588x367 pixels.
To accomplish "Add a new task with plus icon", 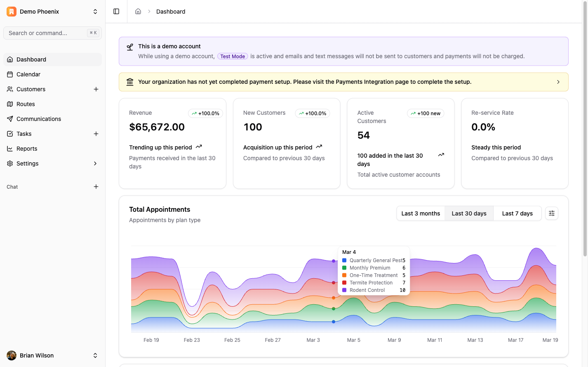I will pos(96,134).
